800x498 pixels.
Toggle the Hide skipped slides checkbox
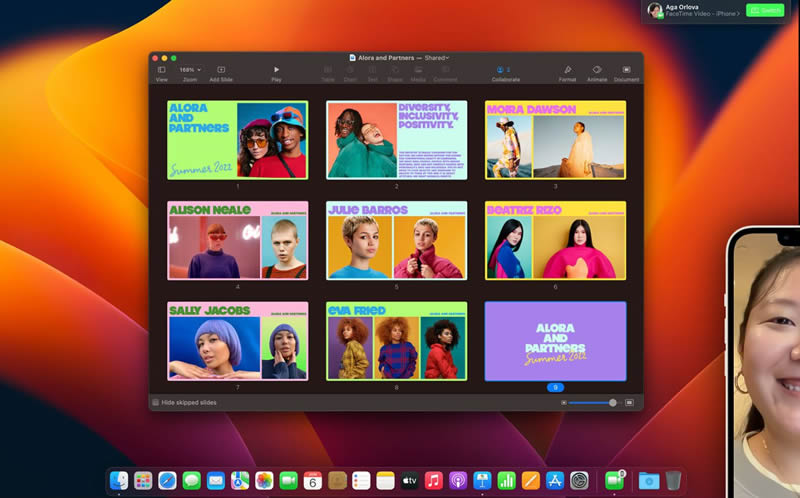click(156, 403)
